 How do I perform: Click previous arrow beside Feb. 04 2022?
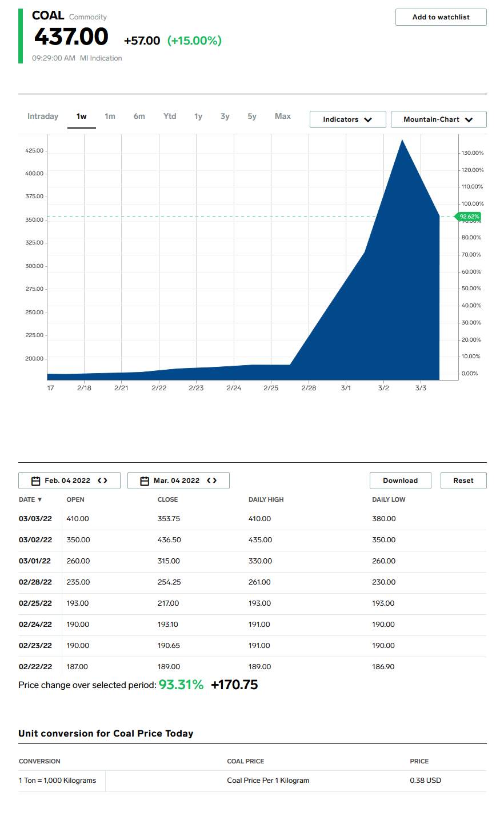click(x=100, y=481)
